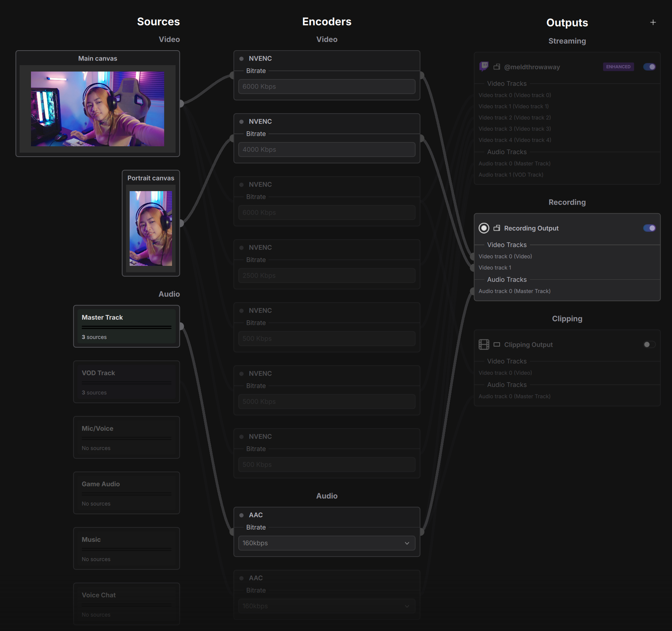Disable the @meldthrowaway streaming toggle

pos(649,67)
